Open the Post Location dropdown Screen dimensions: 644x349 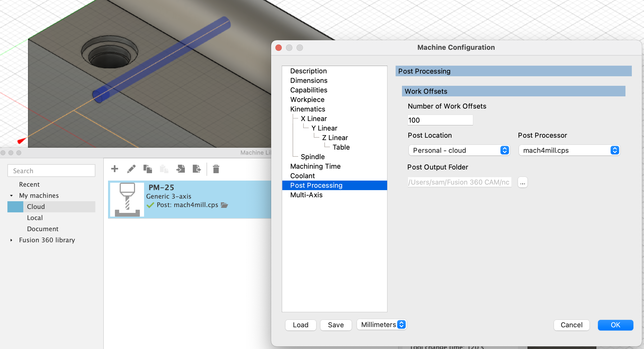(x=459, y=150)
